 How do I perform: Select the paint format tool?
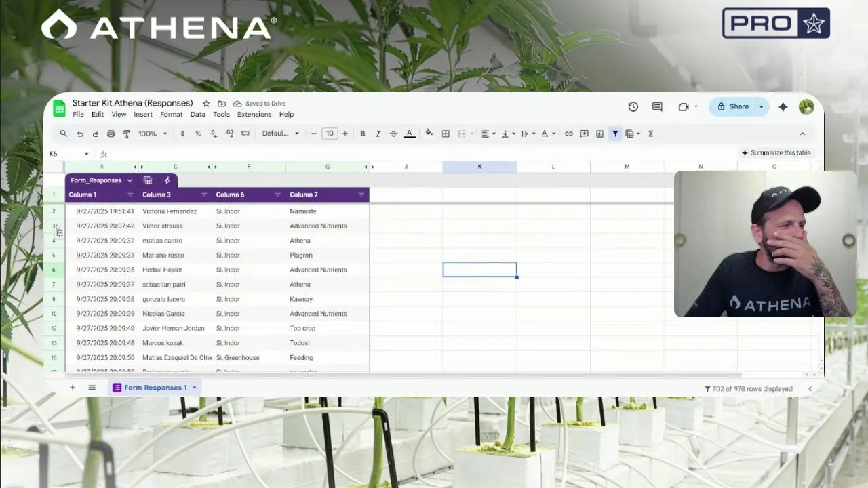tap(126, 134)
